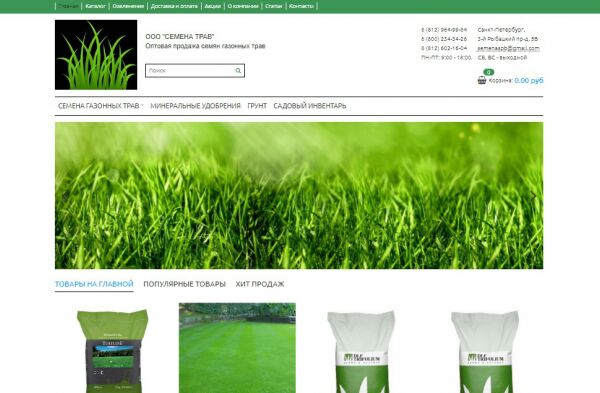600x393 pixels.
Task: Click the green cart count badge
Action: (489, 72)
